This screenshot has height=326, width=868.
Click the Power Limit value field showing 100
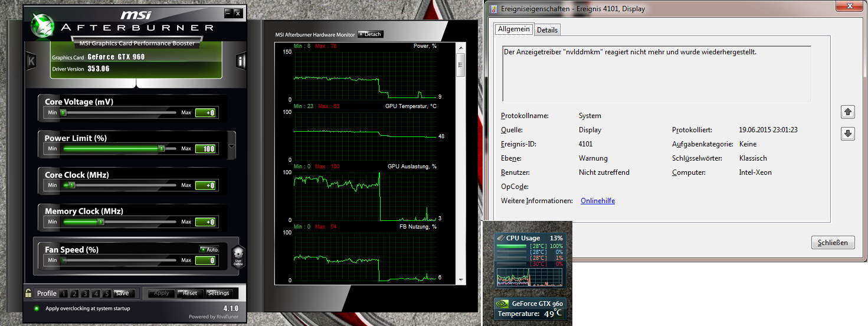pyautogui.click(x=206, y=149)
